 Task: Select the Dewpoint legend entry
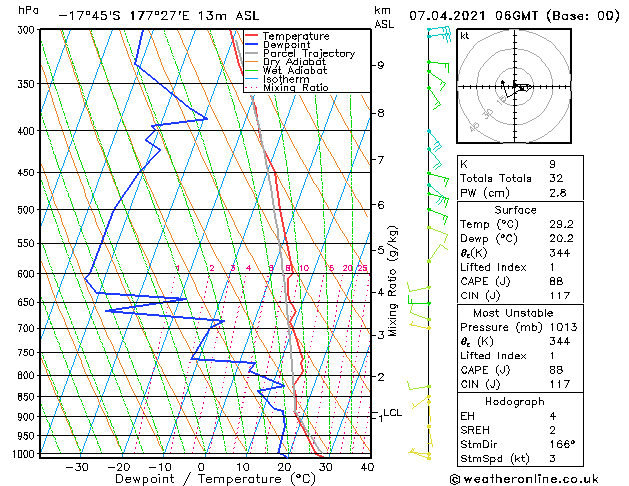coord(278,45)
